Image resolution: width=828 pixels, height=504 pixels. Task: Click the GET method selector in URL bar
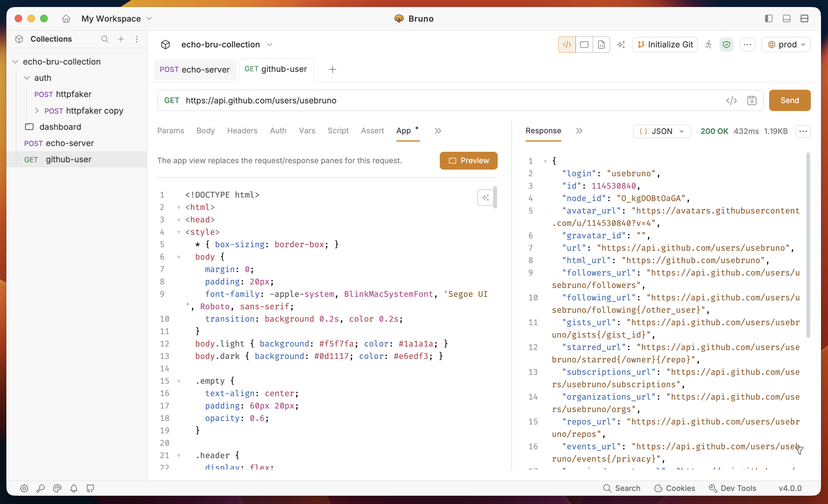[x=172, y=101]
